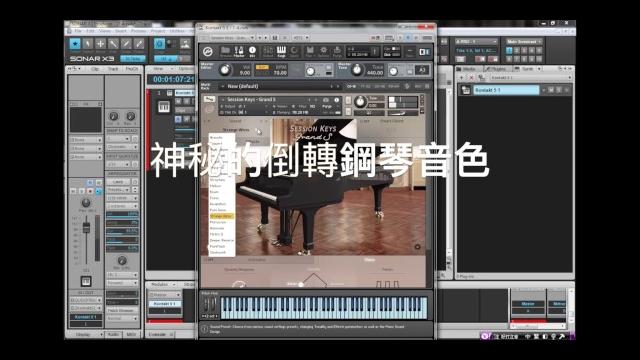The height and width of the screenshot is (360, 640).
Task: Open the Kontakt Files disk icon
Action: [309, 51]
